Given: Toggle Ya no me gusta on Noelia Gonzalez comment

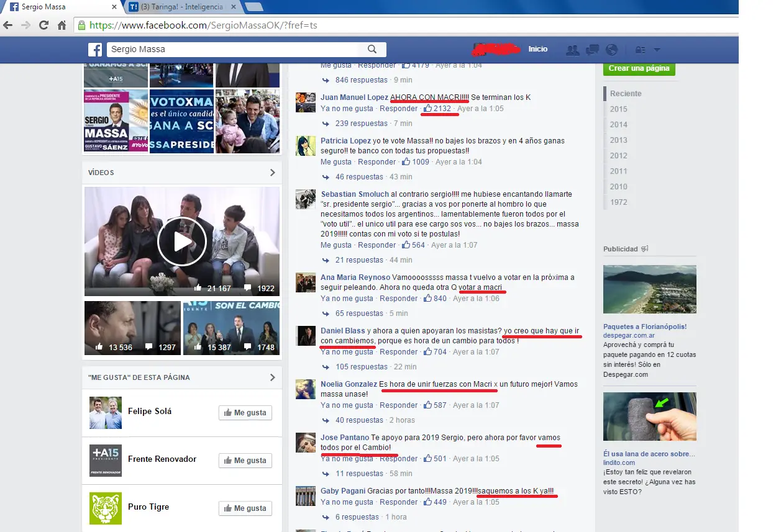Looking at the screenshot, I should 347,405.
